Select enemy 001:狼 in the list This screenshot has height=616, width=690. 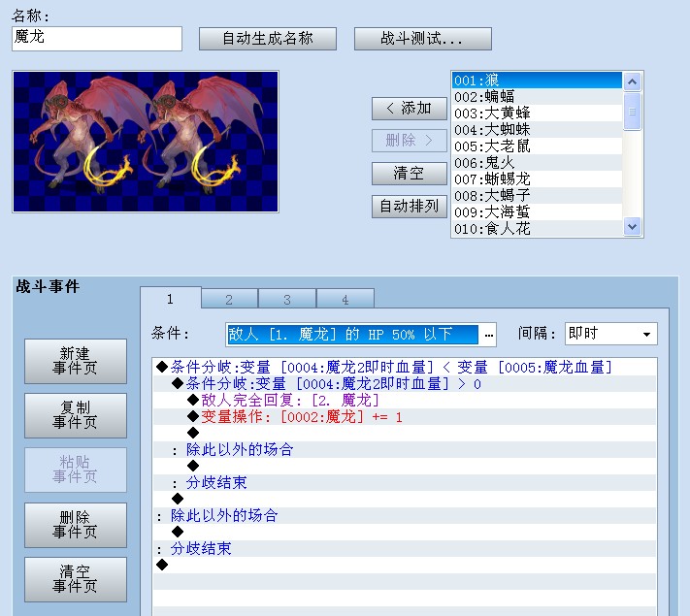(537, 81)
